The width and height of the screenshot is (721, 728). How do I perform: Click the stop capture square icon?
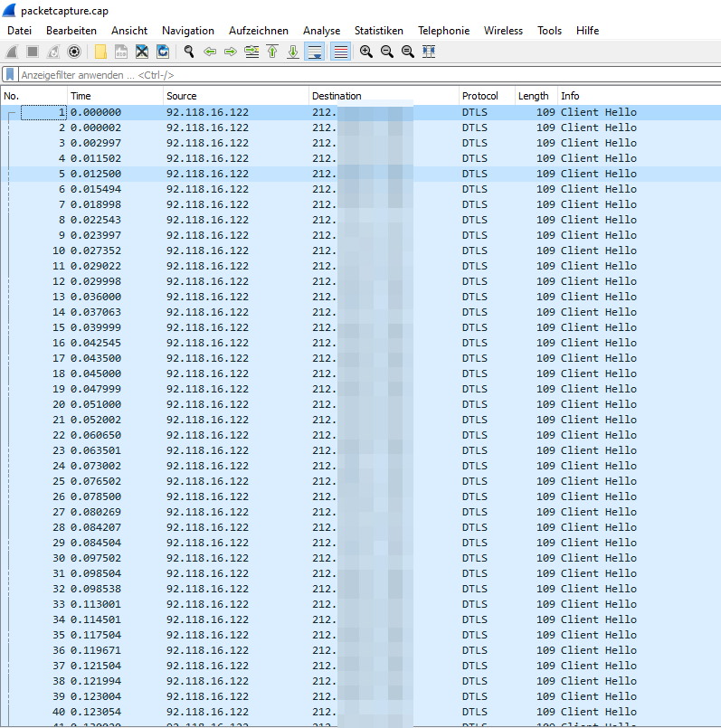point(33,52)
